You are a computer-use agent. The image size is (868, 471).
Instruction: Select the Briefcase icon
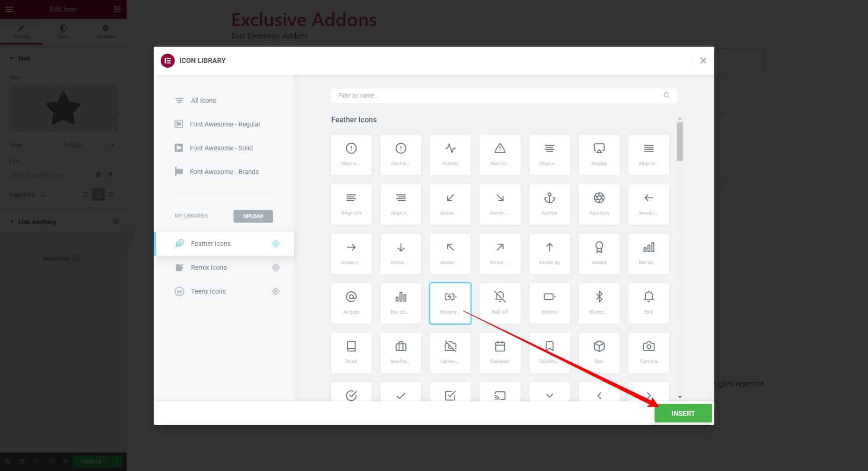pos(401,353)
